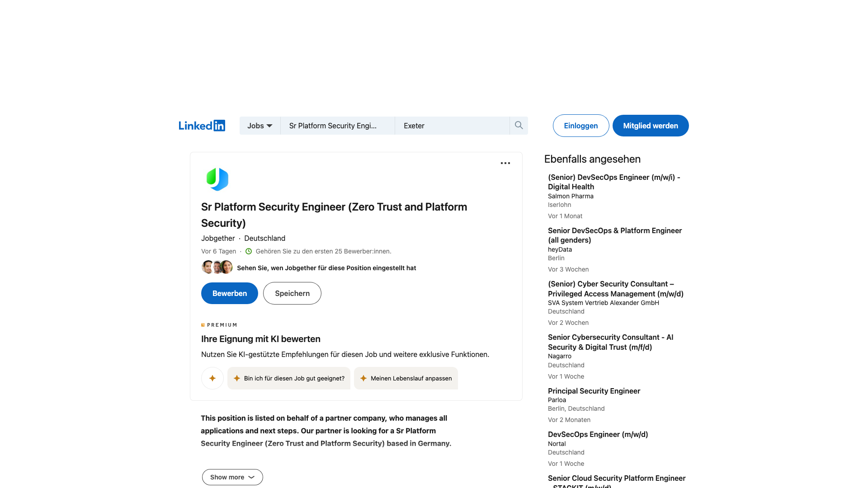The height and width of the screenshot is (488, 868).
Task: Open 'Sehen Sie, wen Jobgether ... eingestellt hat'
Action: (x=326, y=268)
